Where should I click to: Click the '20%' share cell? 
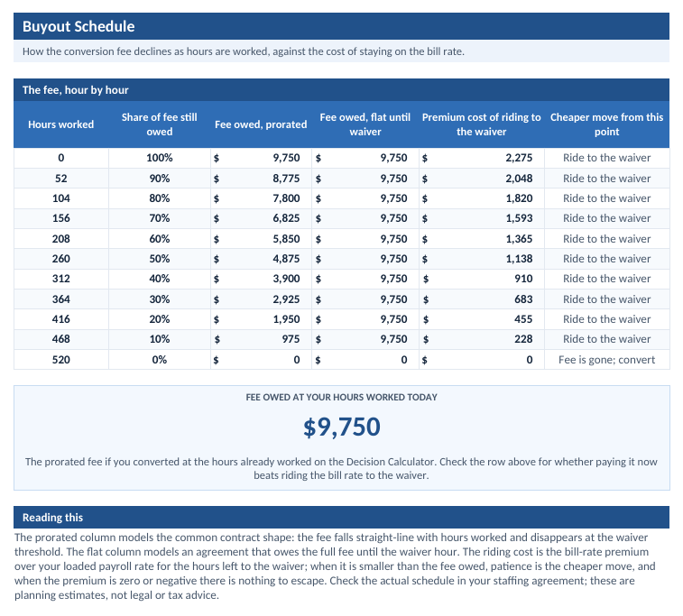click(160, 319)
